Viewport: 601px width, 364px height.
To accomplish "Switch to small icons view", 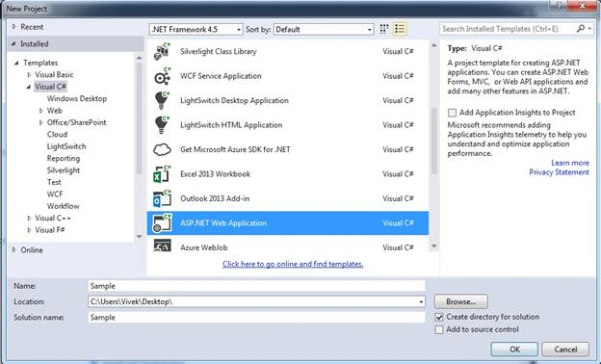I will (x=383, y=29).
